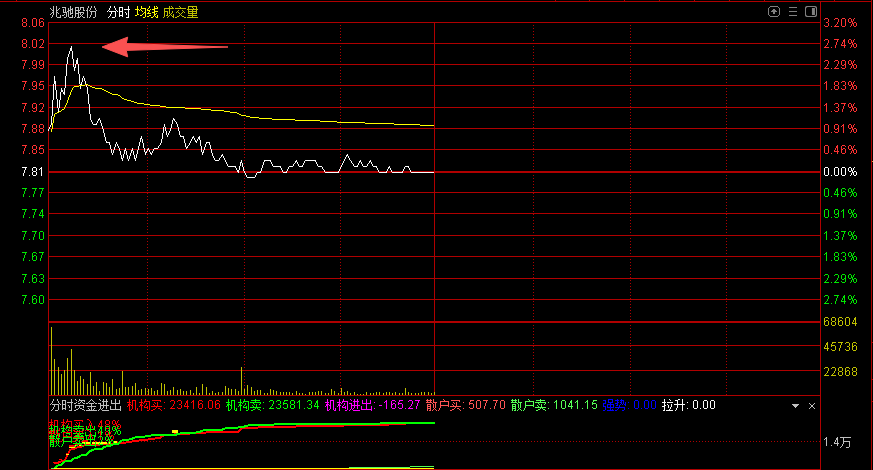Select the 分时 time-sharing tab label
This screenshot has height=470, width=873.
(118, 12)
